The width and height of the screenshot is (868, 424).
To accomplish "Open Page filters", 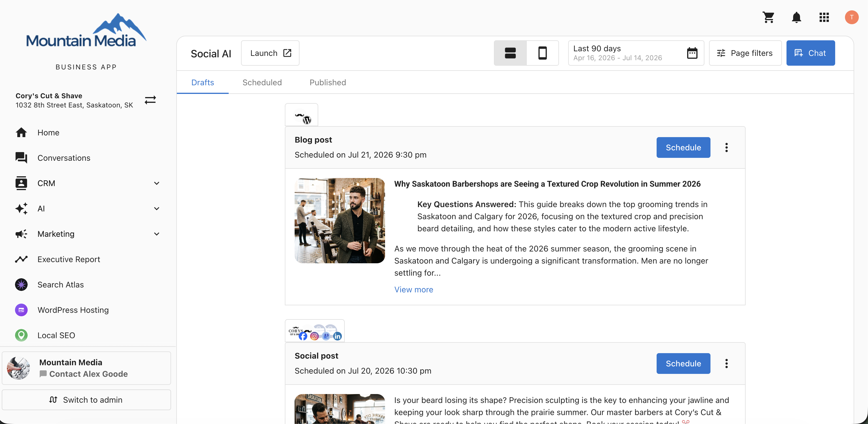I will click(x=745, y=53).
